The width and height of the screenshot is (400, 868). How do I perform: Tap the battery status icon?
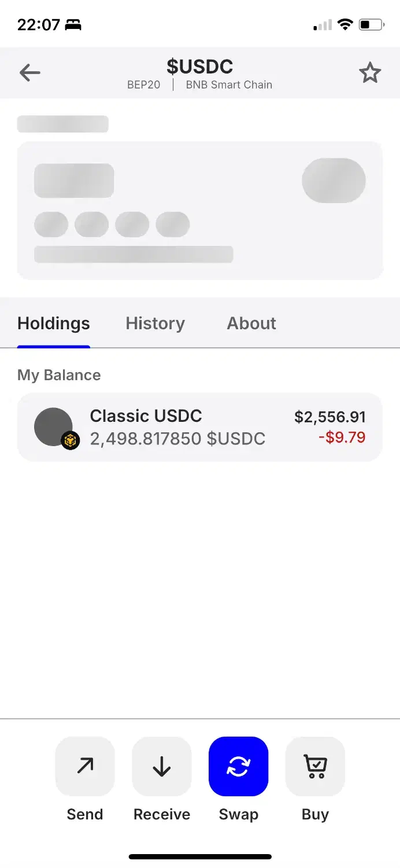click(x=371, y=25)
